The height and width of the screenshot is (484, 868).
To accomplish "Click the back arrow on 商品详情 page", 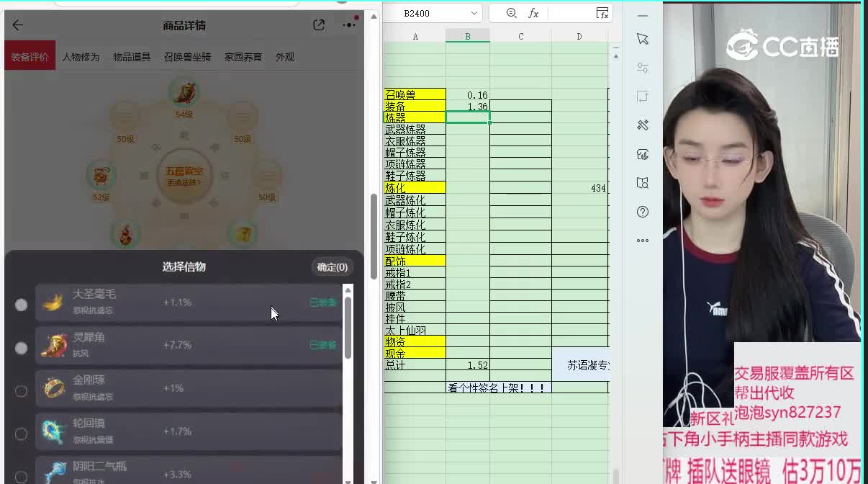I will point(17,24).
